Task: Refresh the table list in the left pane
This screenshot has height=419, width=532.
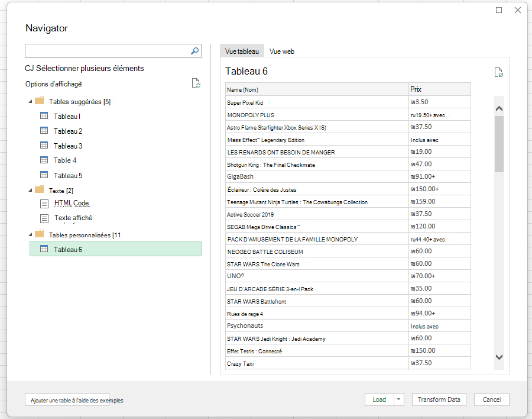Action: coord(196,83)
